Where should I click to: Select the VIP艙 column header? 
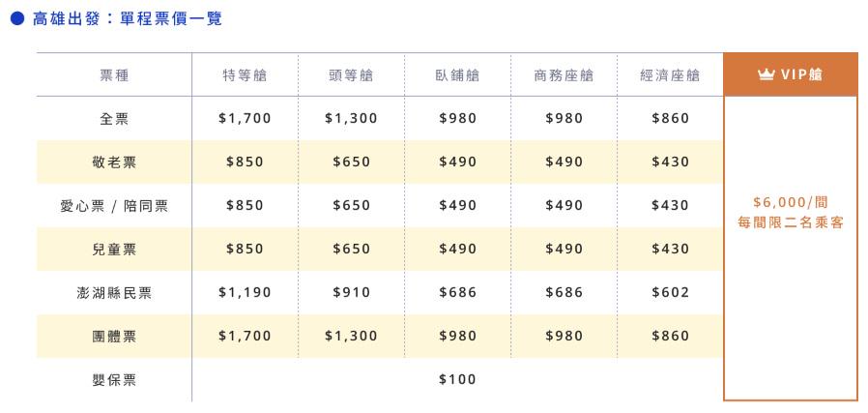791,74
